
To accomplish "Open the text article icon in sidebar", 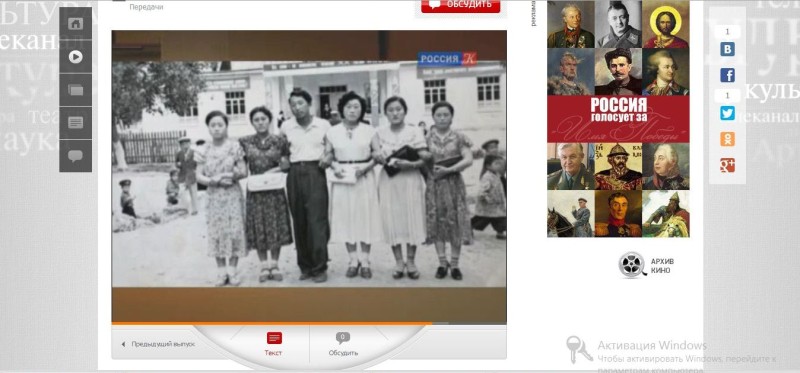I will tap(76, 123).
